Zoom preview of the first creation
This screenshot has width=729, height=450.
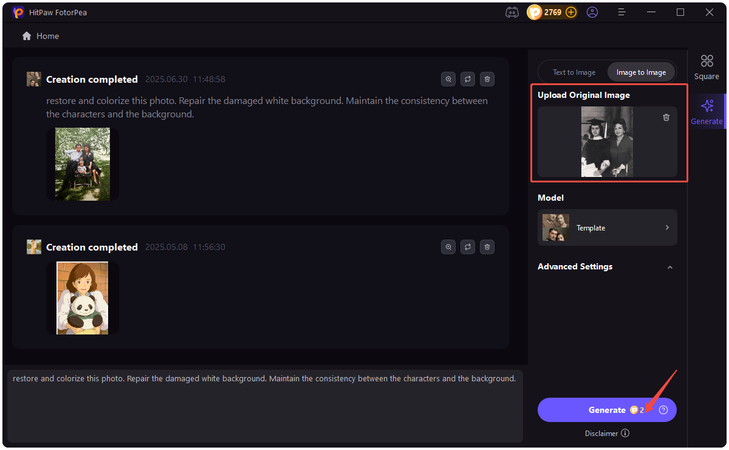448,78
